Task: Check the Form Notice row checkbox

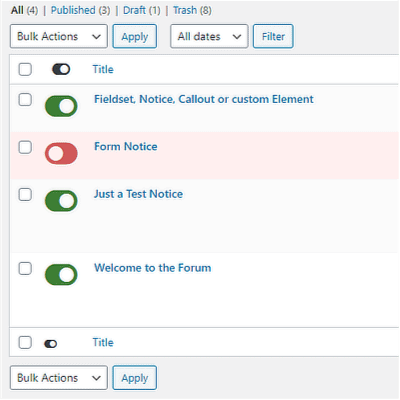Action: click(x=25, y=147)
